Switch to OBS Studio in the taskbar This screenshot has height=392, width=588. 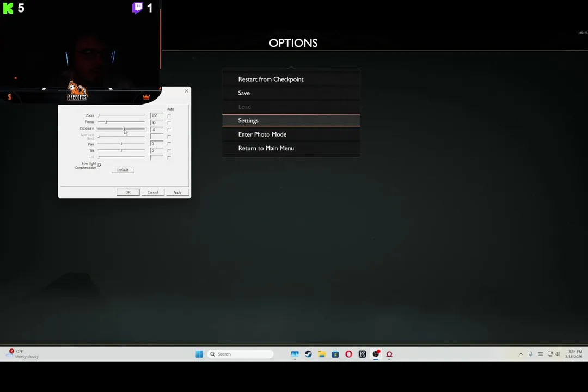point(376,354)
